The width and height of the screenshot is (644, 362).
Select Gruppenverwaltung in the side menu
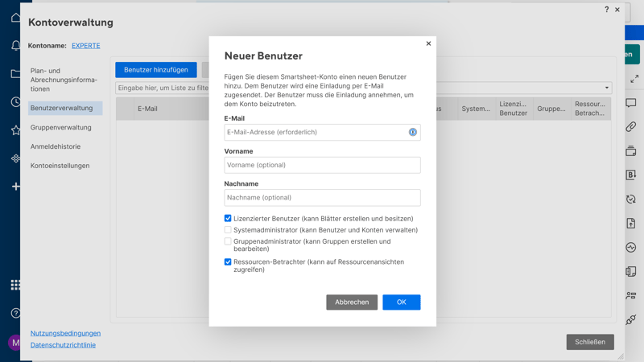click(x=61, y=127)
